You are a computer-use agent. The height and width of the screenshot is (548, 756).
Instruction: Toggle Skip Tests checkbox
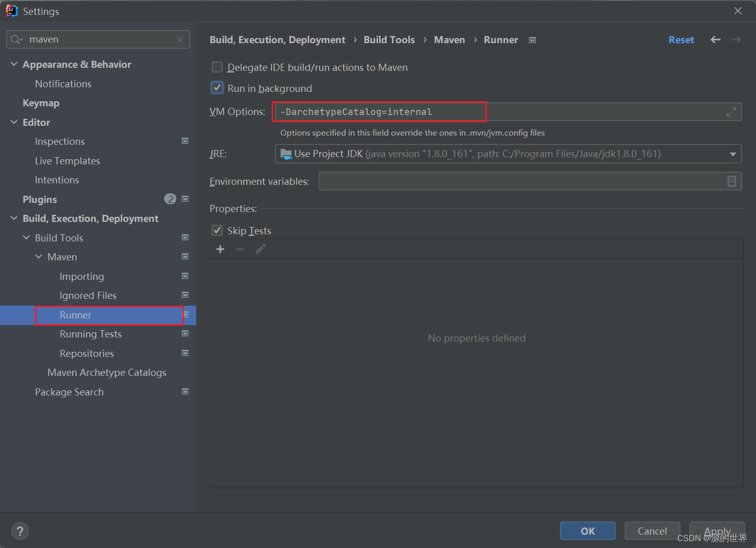coord(217,230)
